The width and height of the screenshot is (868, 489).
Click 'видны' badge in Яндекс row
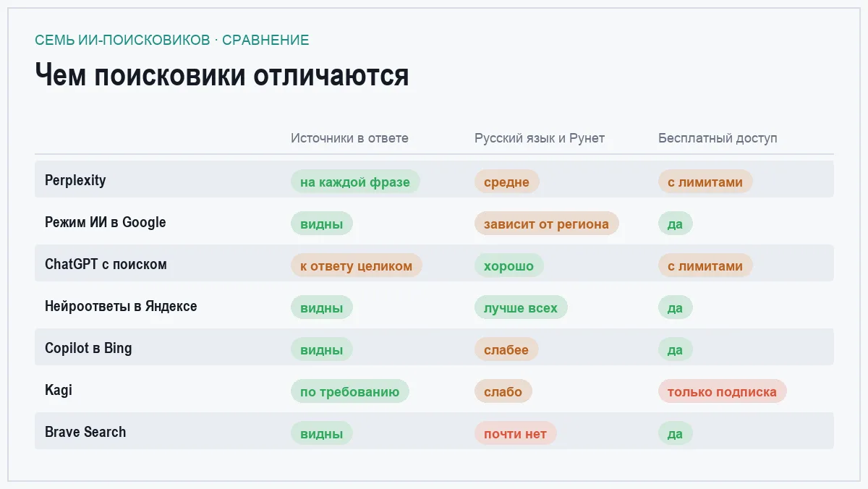(322, 307)
